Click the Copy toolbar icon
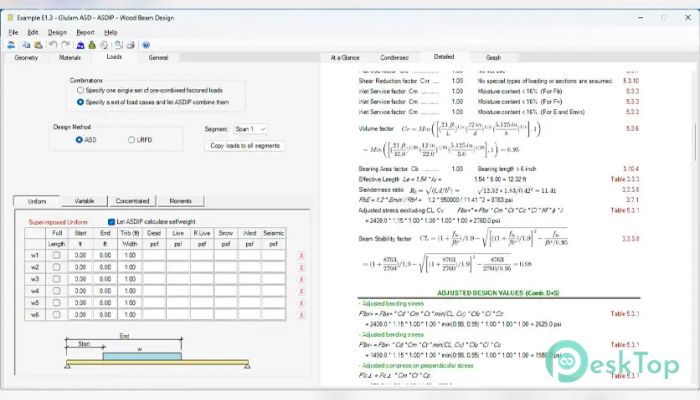The width and height of the screenshot is (700, 400). tap(26, 45)
